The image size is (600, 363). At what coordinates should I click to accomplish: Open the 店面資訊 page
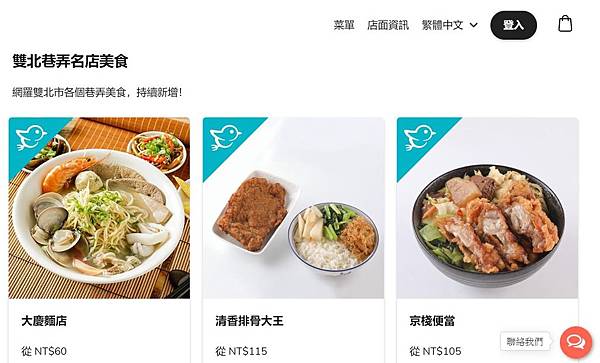point(388,25)
